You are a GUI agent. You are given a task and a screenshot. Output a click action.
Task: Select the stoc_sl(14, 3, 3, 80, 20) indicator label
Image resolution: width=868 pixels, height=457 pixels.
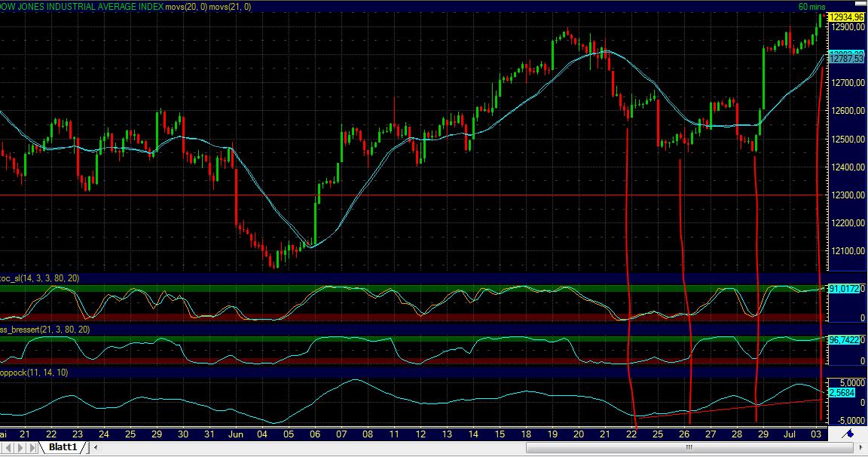(39, 278)
